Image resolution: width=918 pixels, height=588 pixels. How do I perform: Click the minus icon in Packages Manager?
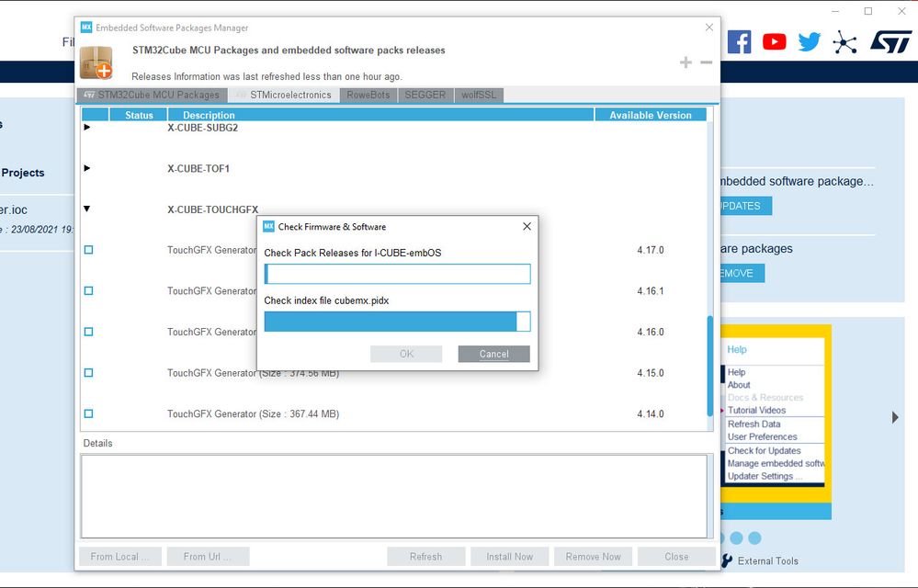pos(706,62)
